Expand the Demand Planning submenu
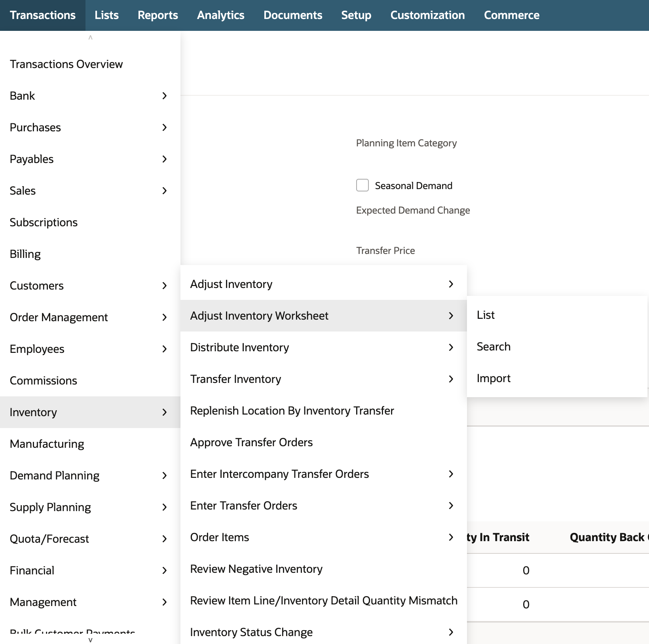The image size is (649, 644). [90, 475]
